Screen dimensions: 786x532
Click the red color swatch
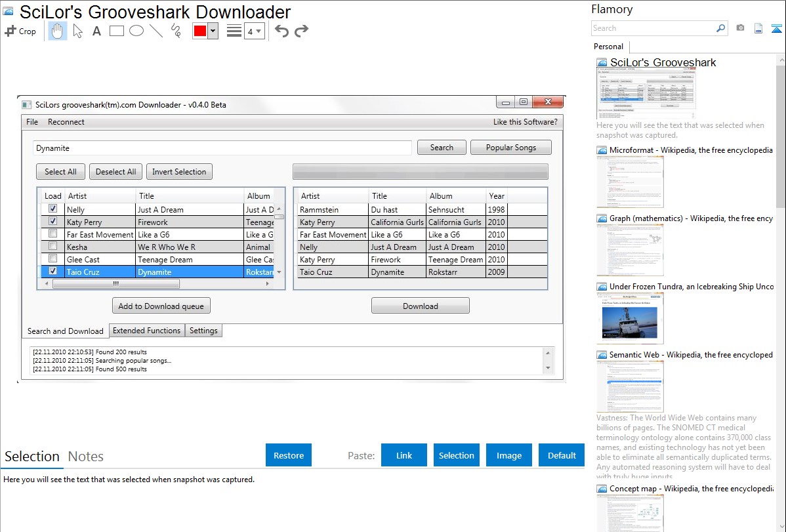click(x=200, y=31)
